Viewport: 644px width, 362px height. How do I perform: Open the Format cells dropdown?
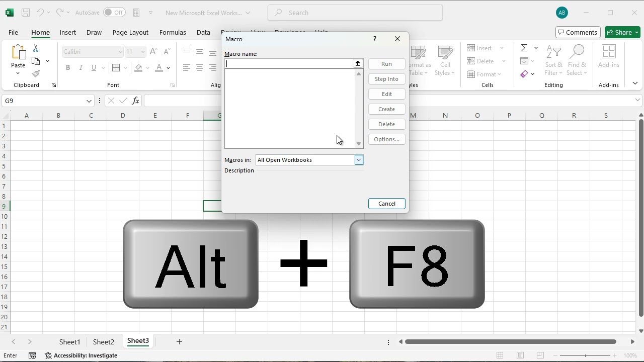pos(485,74)
